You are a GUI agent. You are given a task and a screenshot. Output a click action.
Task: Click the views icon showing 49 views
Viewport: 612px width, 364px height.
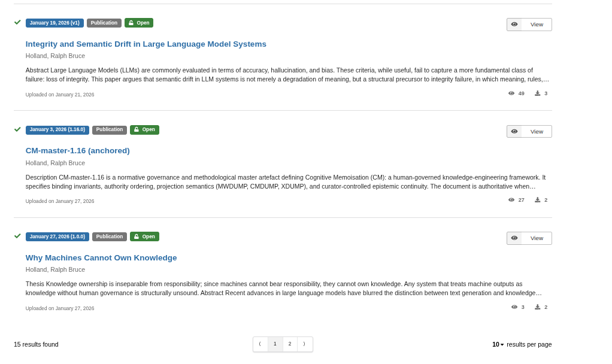[511, 93]
